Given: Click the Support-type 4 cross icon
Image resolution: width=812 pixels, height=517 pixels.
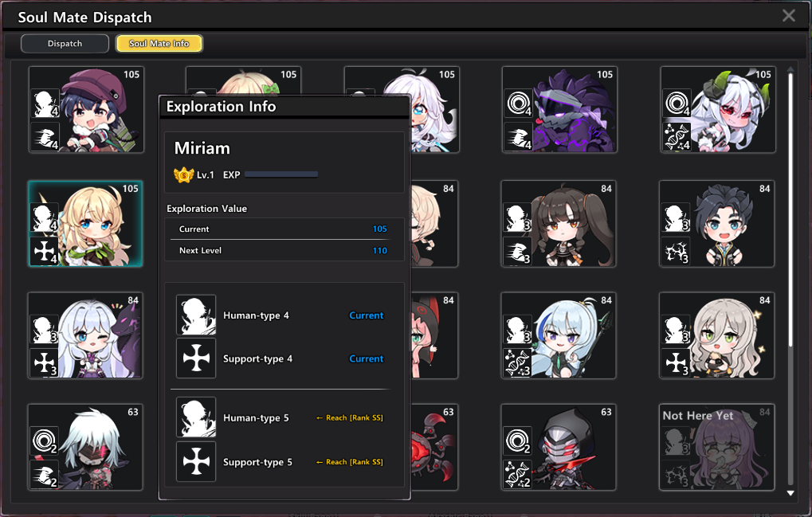Looking at the screenshot, I should pos(196,358).
